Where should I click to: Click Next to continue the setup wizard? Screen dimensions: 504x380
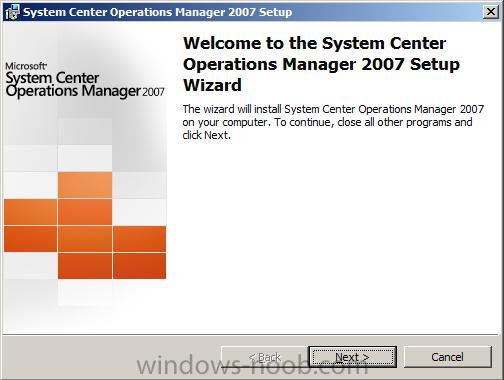(352, 357)
